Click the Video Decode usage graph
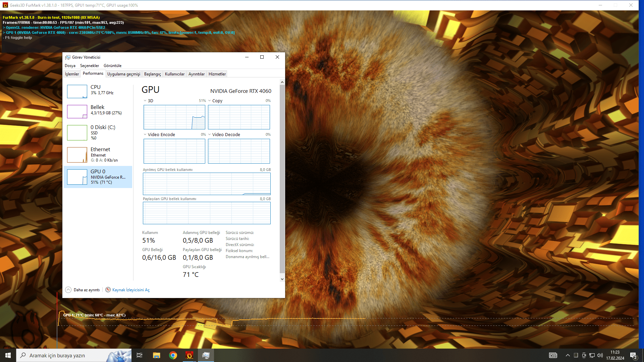 point(239,151)
